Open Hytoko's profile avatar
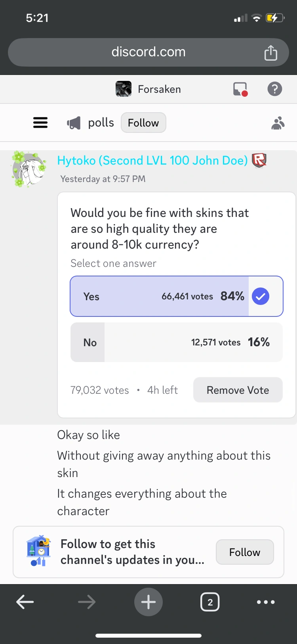The image size is (297, 644). 29,169
